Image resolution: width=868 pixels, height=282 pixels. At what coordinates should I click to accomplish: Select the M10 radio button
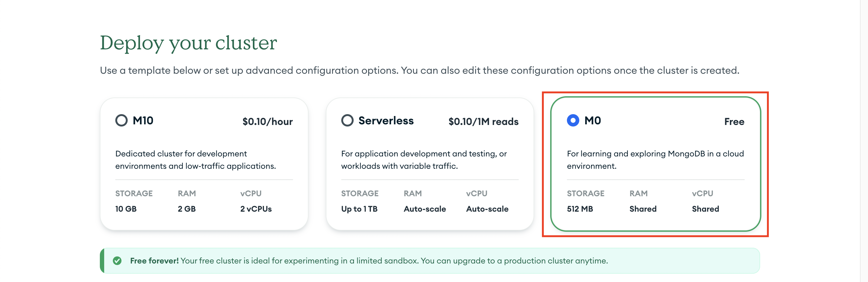[121, 120]
